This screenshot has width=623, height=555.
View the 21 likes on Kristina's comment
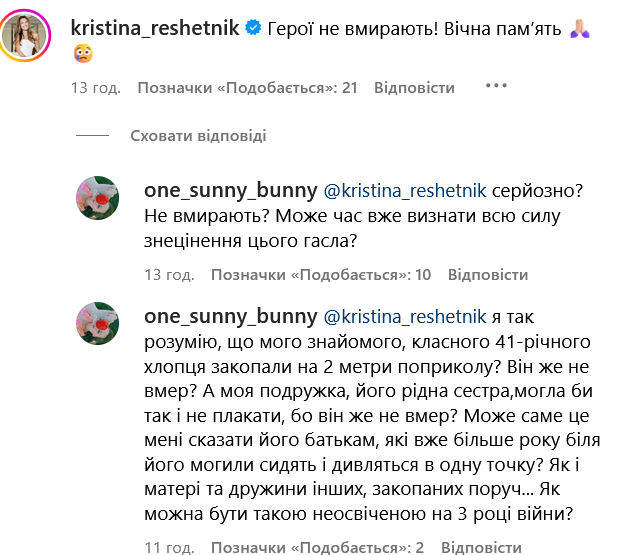249,87
